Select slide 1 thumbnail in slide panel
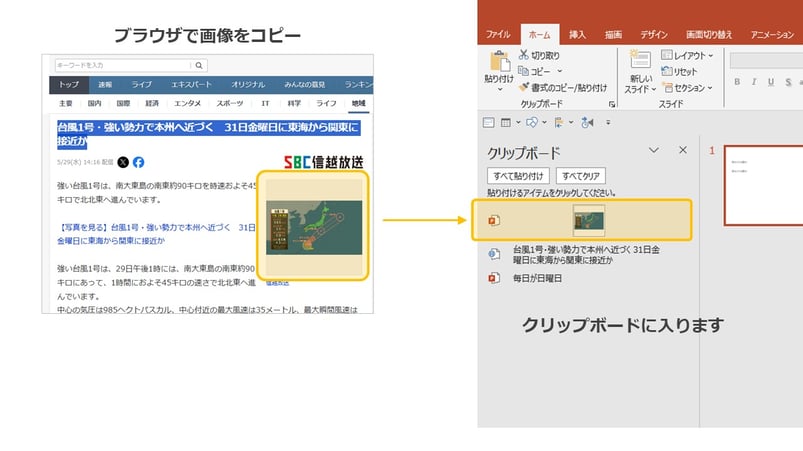 pyautogui.click(x=764, y=185)
